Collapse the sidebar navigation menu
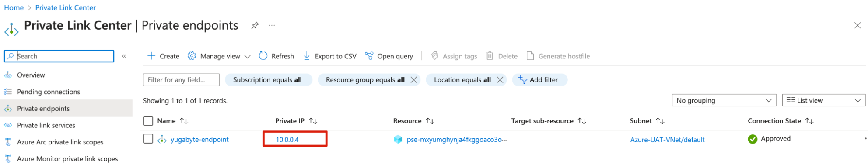Image resolution: width=868 pixels, height=168 pixels. tap(124, 56)
